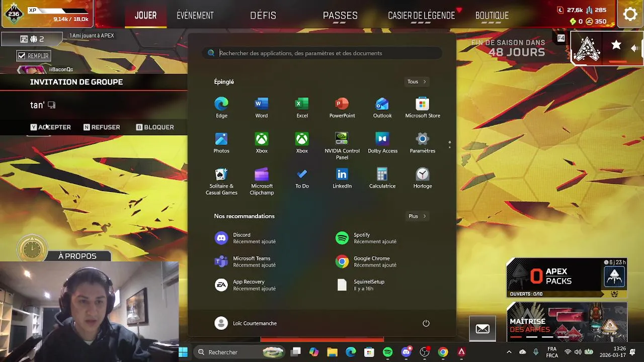Open the Apex logo season panel
The image size is (644, 362).
pos(587,49)
